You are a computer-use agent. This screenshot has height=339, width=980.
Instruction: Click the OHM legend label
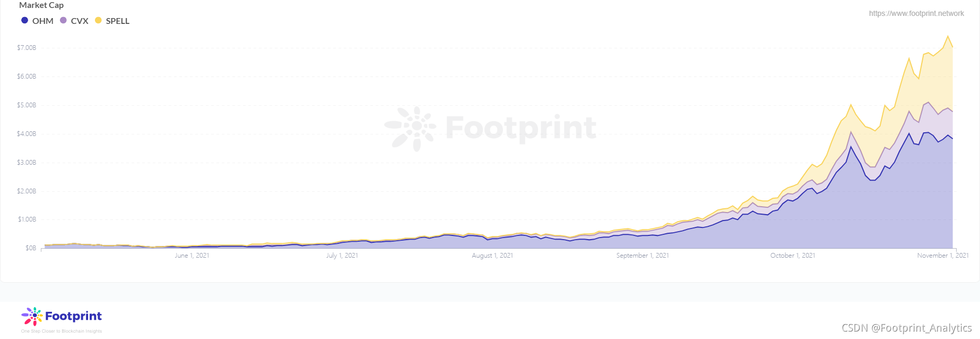43,21
